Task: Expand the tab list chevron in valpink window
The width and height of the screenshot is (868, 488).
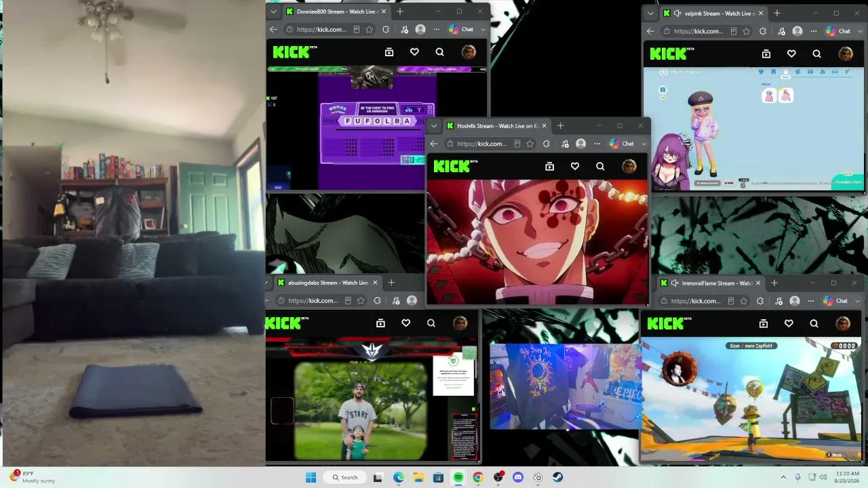Action: [x=650, y=14]
